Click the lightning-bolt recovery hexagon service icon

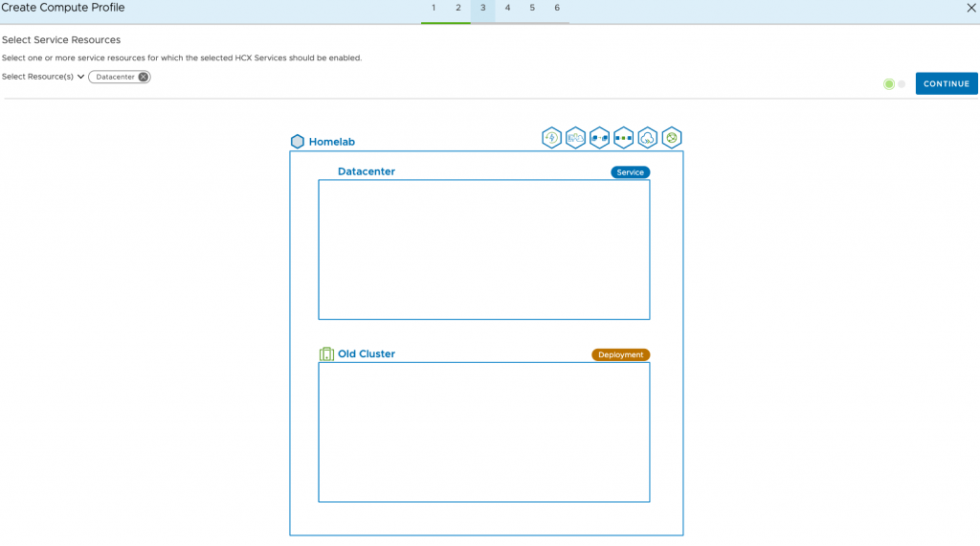[551, 138]
